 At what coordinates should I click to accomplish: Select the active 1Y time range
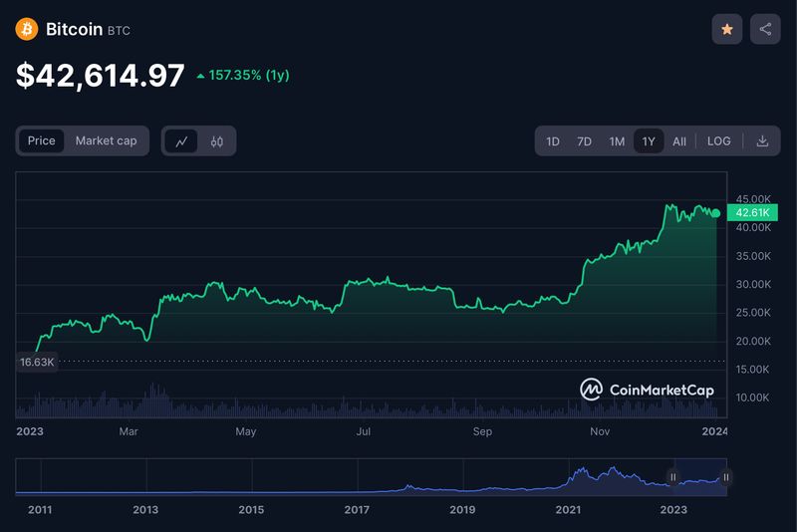coord(649,141)
